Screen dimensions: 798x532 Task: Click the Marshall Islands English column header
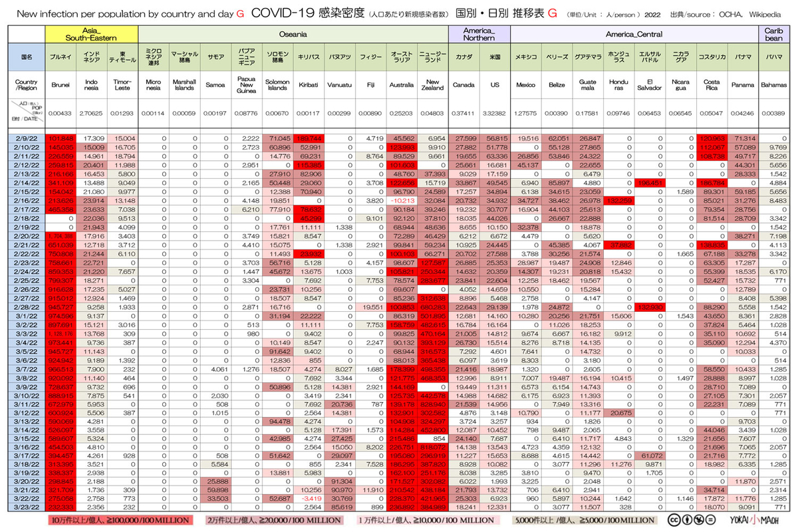tap(184, 85)
